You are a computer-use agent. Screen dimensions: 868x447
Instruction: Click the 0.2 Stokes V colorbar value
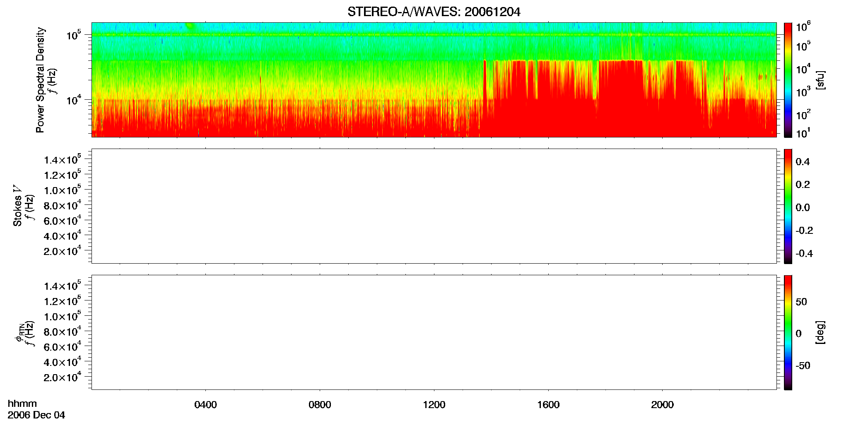coord(803,185)
